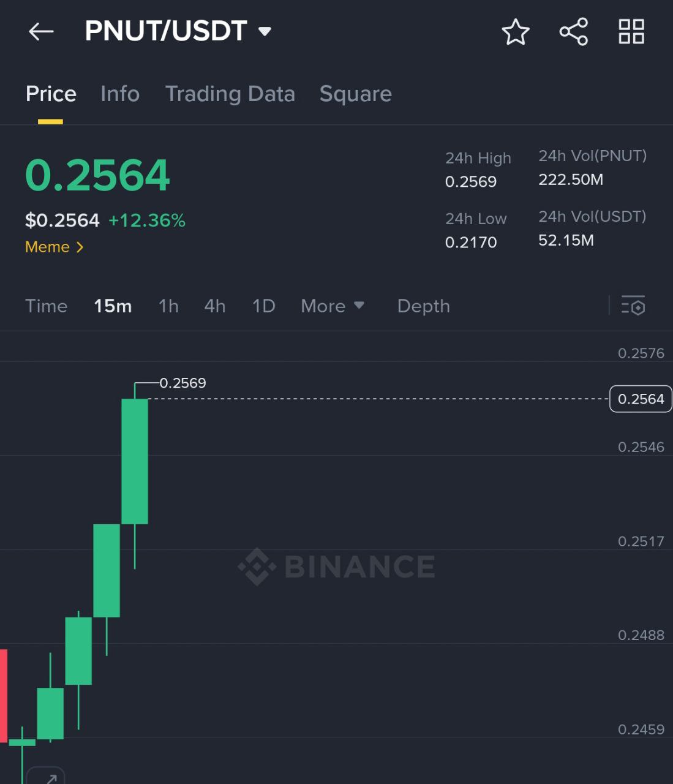This screenshot has height=784, width=673.
Task: Switch to the Info tab
Action: tap(120, 94)
